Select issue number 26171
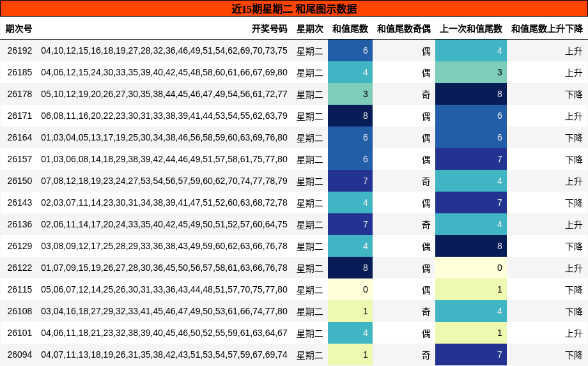 [x=20, y=116]
